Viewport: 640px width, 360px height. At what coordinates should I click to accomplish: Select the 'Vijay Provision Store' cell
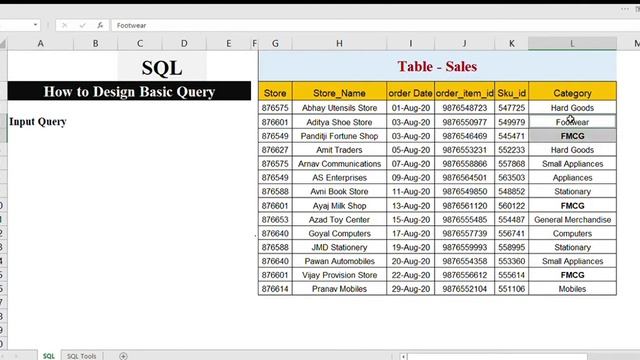pos(339,275)
